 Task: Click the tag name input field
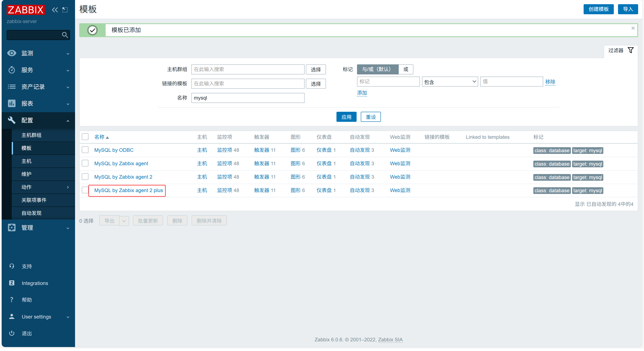(388, 82)
